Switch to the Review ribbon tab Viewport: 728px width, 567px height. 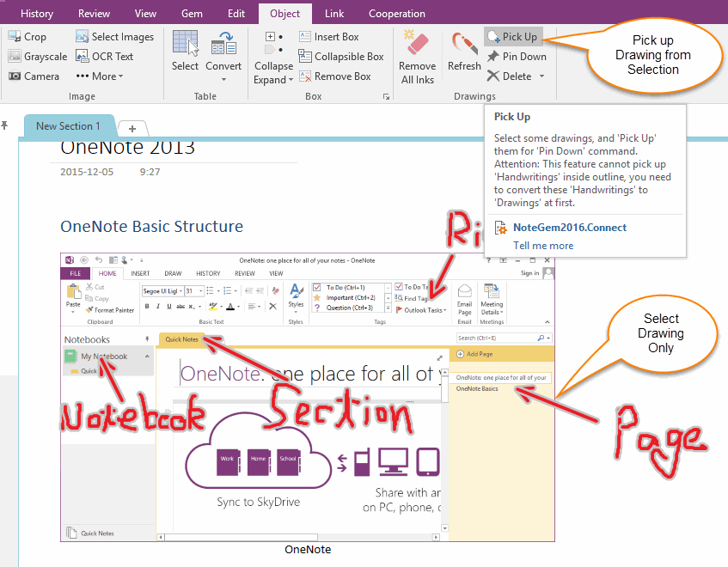[94, 14]
